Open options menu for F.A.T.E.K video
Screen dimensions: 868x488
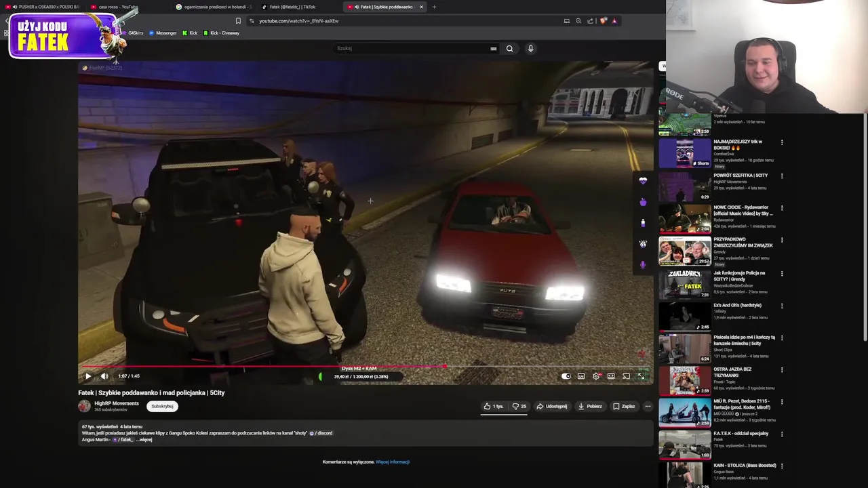tap(782, 434)
